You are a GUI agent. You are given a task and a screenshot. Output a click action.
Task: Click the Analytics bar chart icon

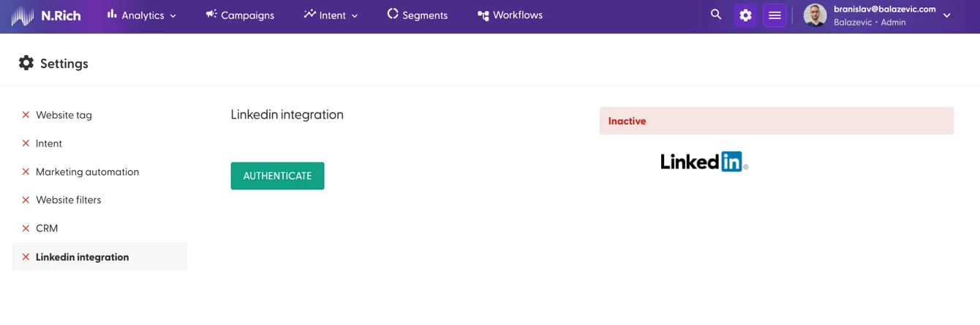(112, 14)
